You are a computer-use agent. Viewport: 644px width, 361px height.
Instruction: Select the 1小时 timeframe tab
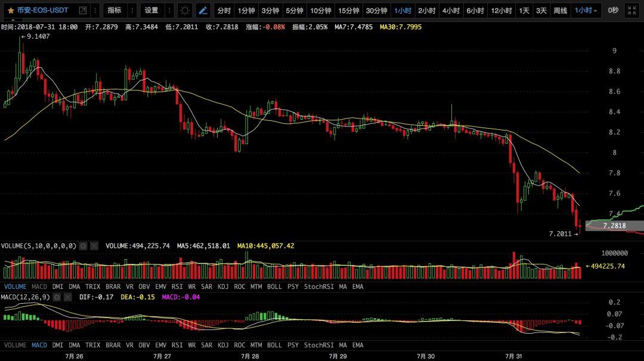click(x=402, y=11)
